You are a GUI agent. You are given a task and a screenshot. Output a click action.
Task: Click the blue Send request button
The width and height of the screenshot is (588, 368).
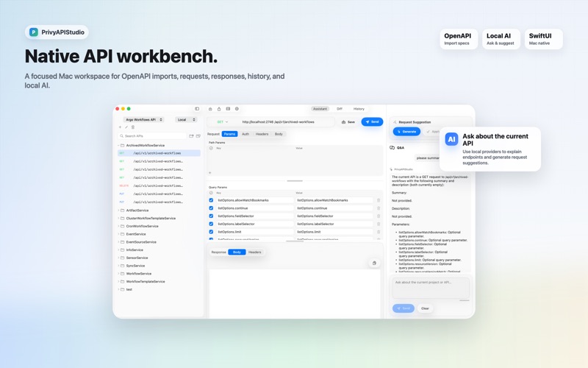coord(372,121)
